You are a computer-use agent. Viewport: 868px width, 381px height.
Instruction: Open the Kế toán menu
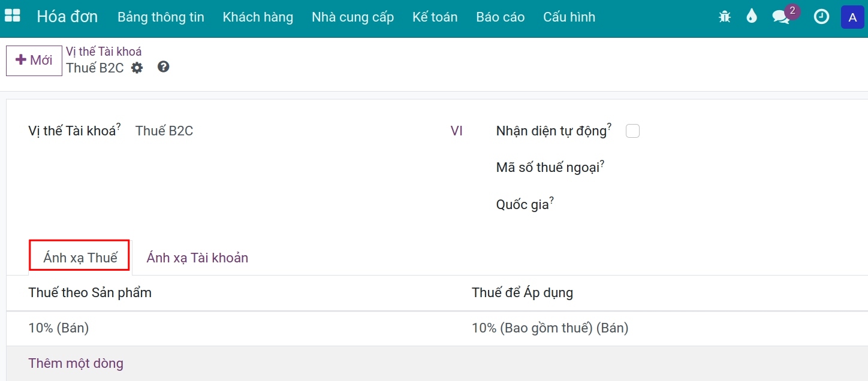click(x=435, y=17)
